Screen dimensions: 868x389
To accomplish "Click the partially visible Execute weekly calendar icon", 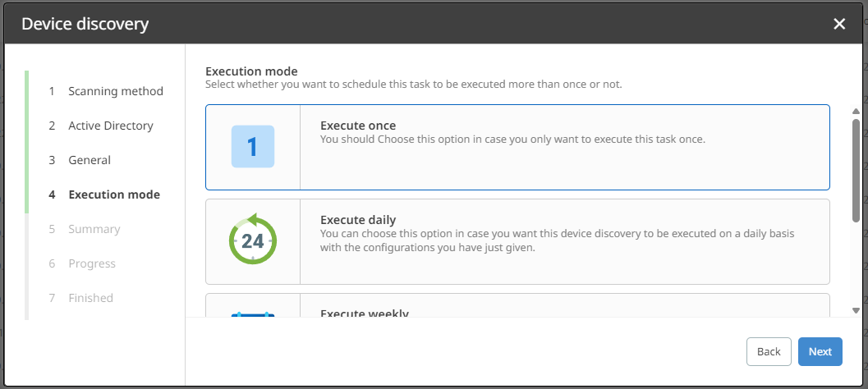I will (x=253, y=312).
